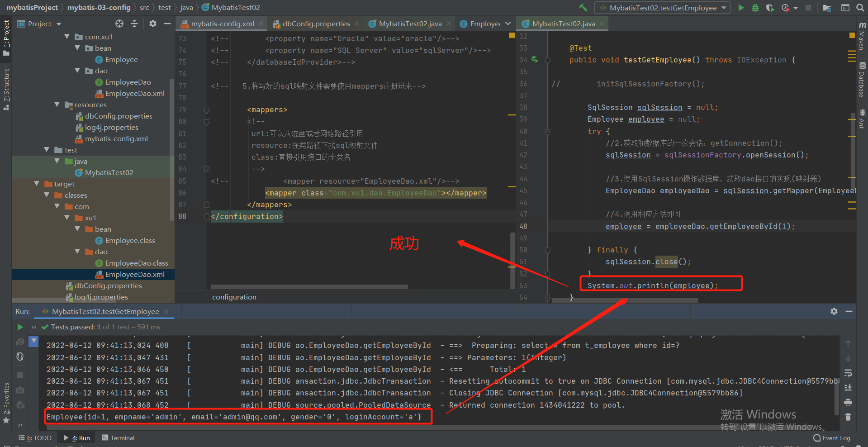Screen dimensions: 868x447
Task: Close the mybatis-config.xml tab
Action: pyautogui.click(x=261, y=24)
